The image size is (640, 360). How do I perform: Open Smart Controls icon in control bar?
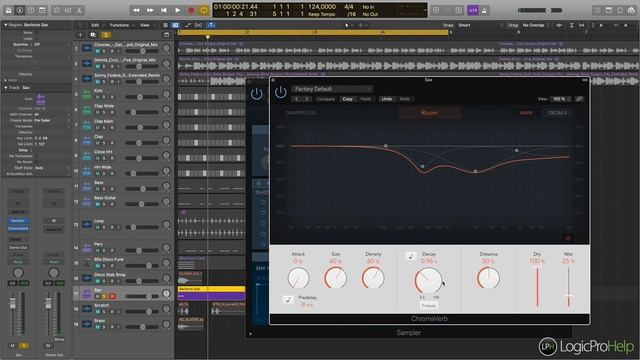57,10
